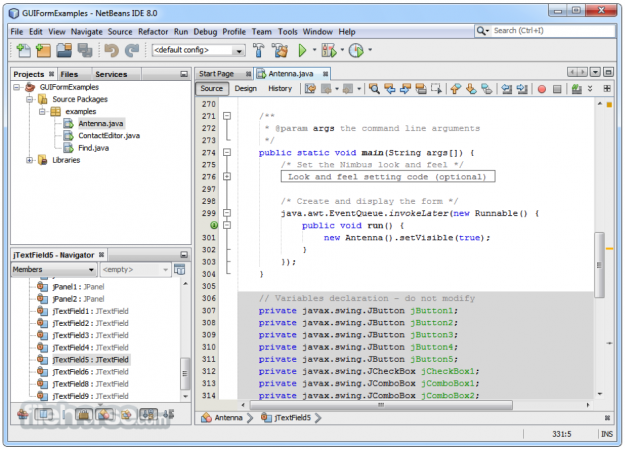Switch to the Design view

(246, 88)
